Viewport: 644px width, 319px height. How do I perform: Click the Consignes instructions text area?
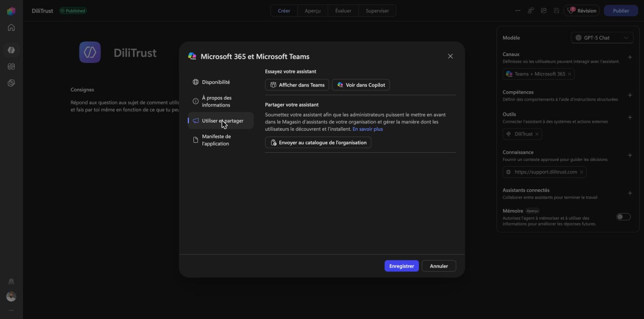coord(125,106)
